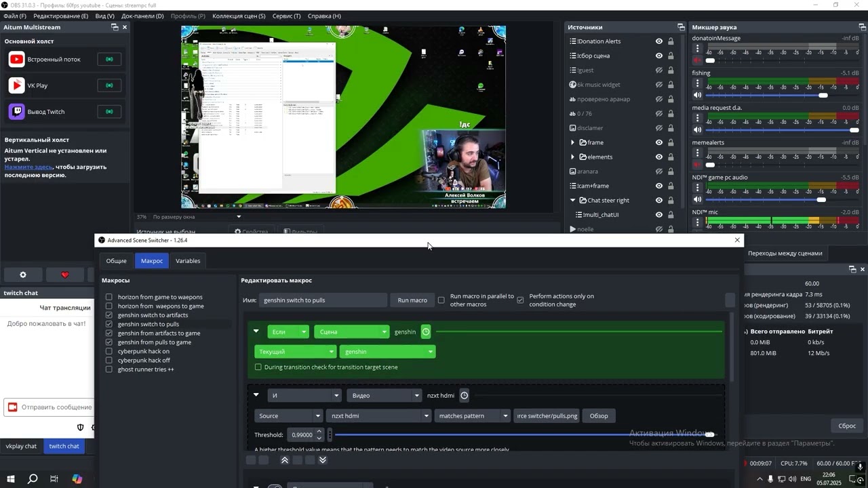Expand the frame group in Sources
The width and height of the screenshot is (868, 488).
(573, 142)
